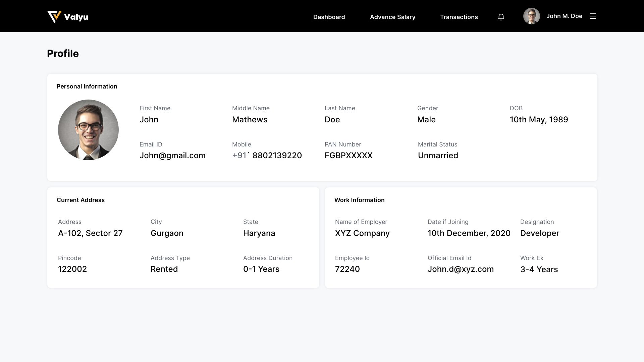
Task: Go to Dashboard page
Action: pos(329,17)
